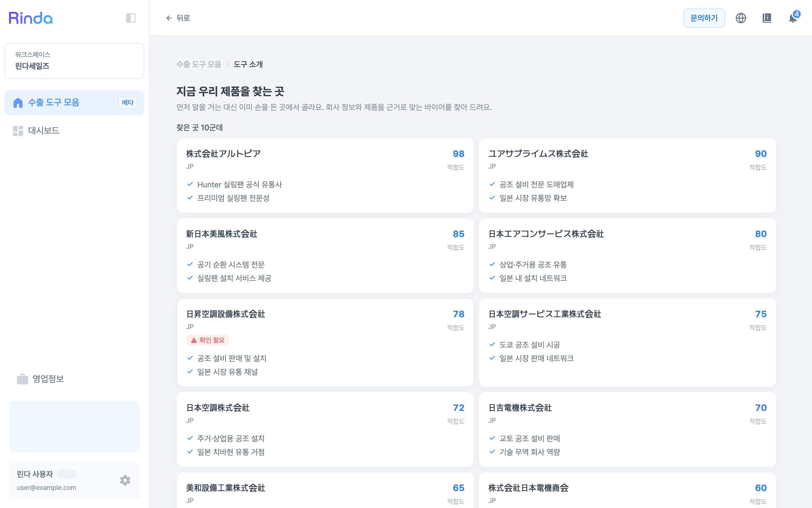
Task: Open the 수출 도구 모음 breadcrumb link
Action: tap(199, 64)
